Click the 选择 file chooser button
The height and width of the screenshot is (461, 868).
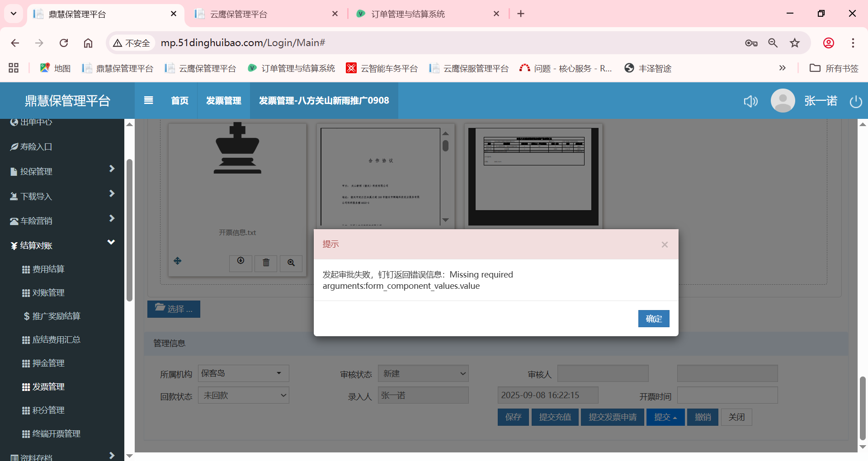(174, 309)
